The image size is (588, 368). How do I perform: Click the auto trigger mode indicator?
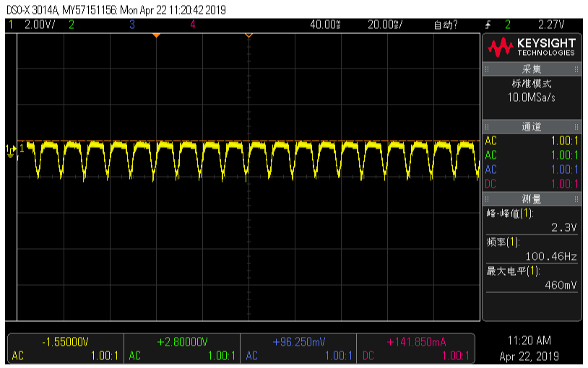pyautogui.click(x=446, y=25)
